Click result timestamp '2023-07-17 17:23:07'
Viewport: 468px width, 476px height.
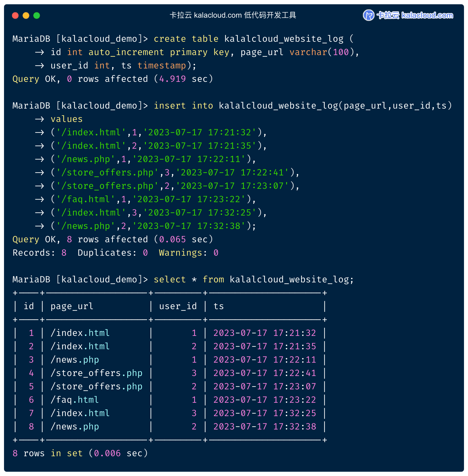click(x=264, y=386)
